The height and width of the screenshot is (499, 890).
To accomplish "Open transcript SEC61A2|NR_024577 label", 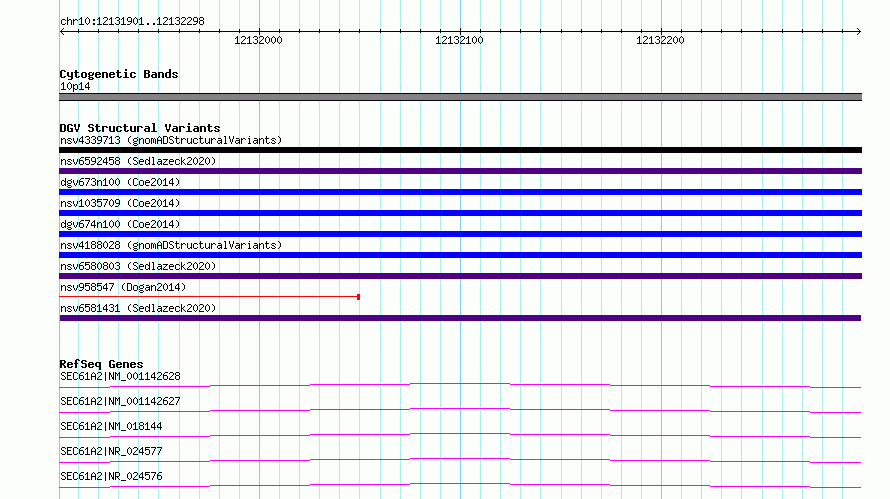I will [111, 451].
